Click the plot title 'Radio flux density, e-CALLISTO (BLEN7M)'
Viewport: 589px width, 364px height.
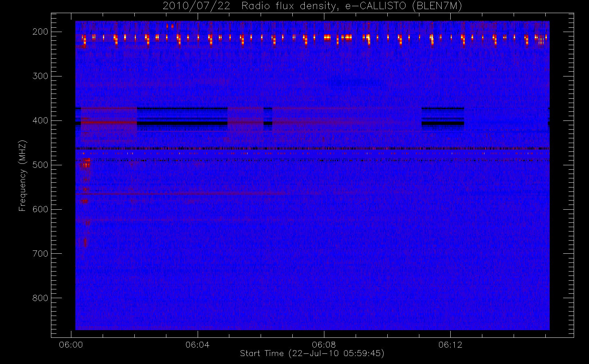(352, 6)
